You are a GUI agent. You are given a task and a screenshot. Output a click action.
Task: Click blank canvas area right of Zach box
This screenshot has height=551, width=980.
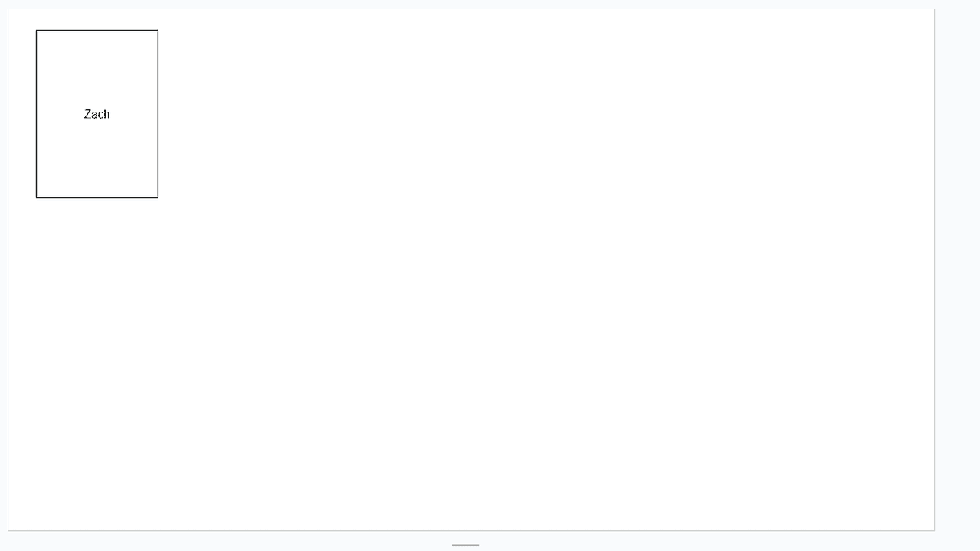point(536,114)
